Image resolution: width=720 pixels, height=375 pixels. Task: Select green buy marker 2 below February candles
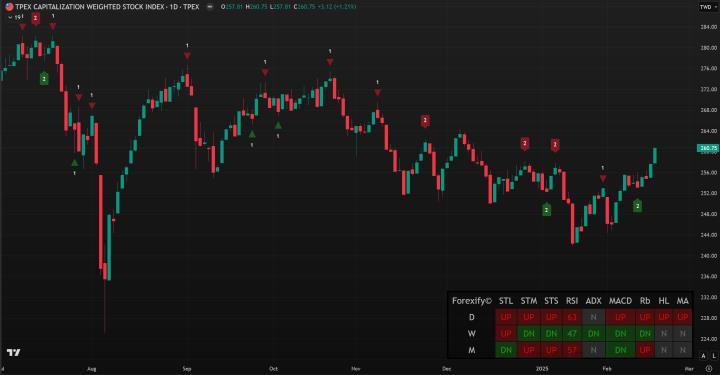637,206
